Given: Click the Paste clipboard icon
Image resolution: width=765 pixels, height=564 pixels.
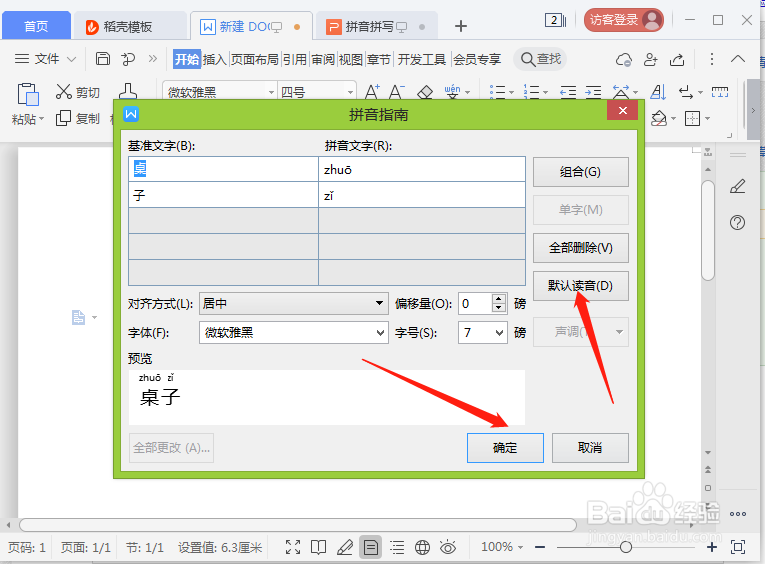Looking at the screenshot, I should coord(28,94).
